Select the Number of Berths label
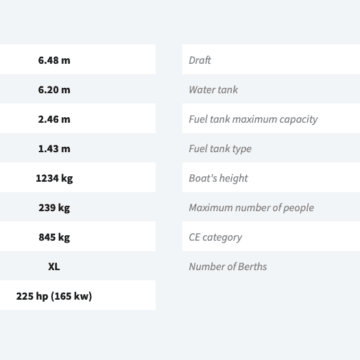The height and width of the screenshot is (360, 360). (228, 267)
